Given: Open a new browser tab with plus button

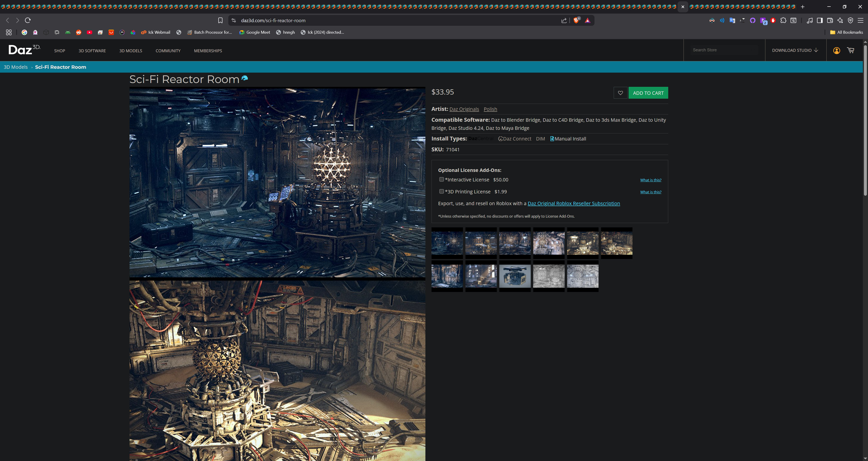Looking at the screenshot, I should point(803,7).
